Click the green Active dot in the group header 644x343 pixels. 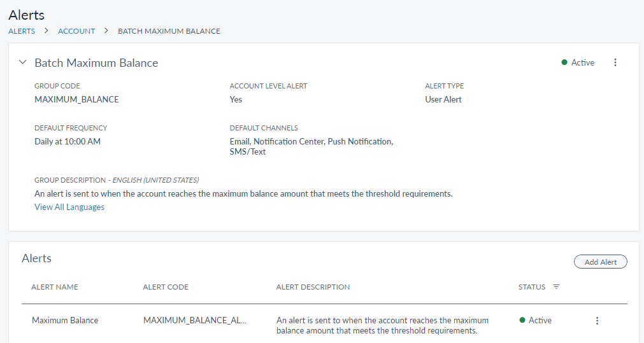tap(564, 62)
